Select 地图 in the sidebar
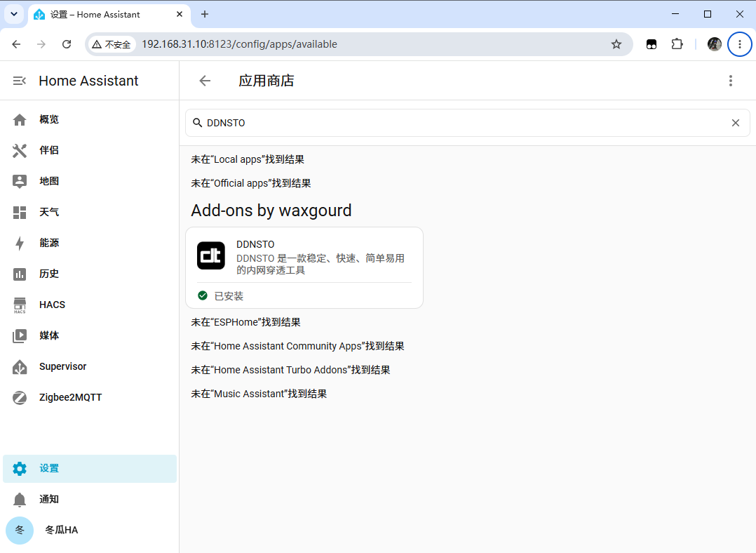Image resolution: width=756 pixels, height=553 pixels. coord(49,182)
